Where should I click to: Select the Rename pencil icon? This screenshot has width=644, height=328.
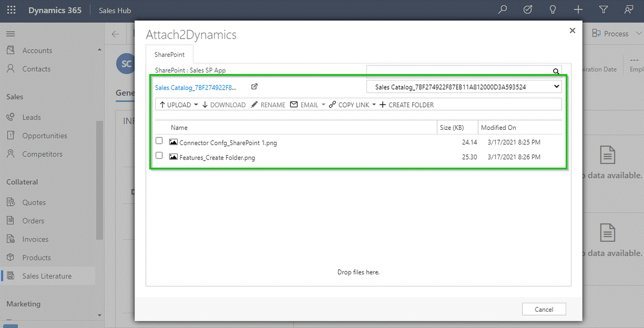tap(254, 105)
